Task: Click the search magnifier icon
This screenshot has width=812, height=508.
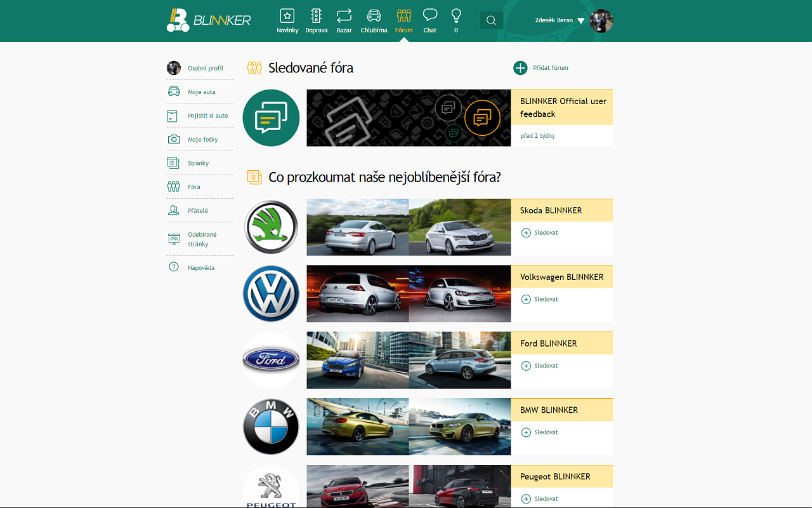Action: coord(491,20)
